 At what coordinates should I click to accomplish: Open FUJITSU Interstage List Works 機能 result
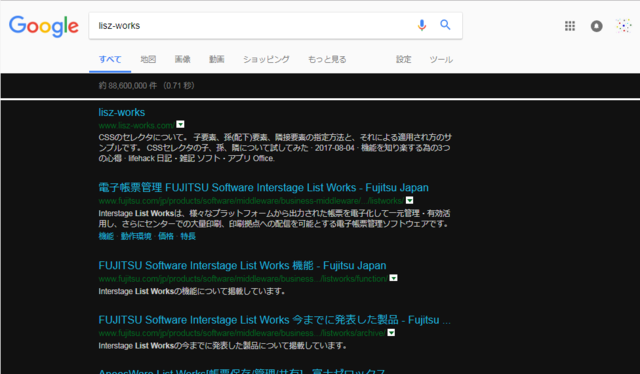(x=242, y=266)
